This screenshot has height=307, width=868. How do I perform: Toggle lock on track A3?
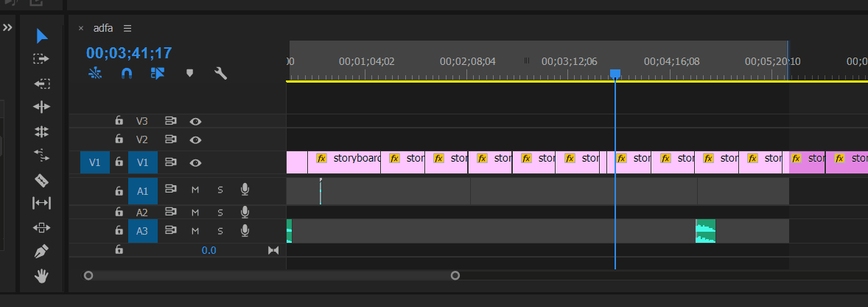[x=119, y=230]
